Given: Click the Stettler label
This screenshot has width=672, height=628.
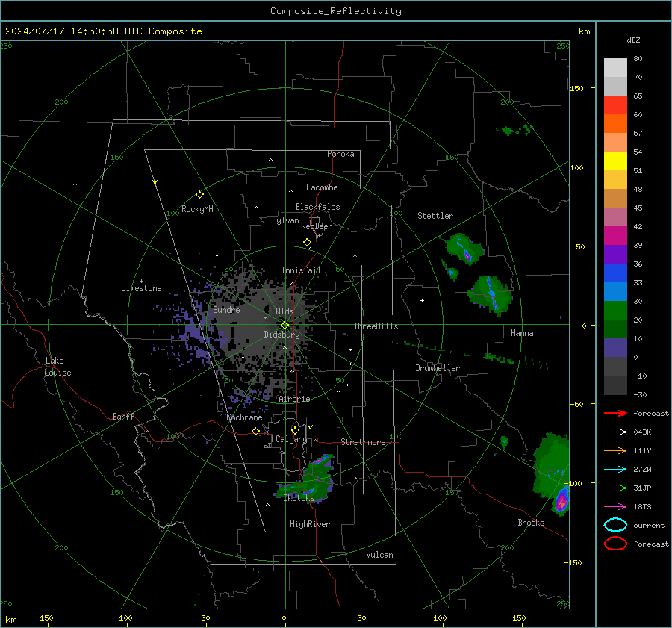Looking at the screenshot, I should pos(435,216).
